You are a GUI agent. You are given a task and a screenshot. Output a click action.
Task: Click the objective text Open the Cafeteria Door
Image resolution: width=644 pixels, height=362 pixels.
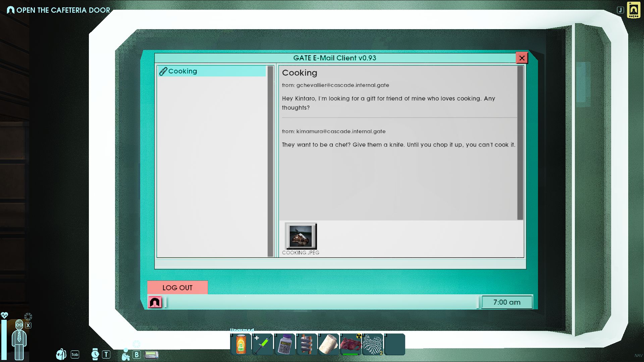(63, 10)
